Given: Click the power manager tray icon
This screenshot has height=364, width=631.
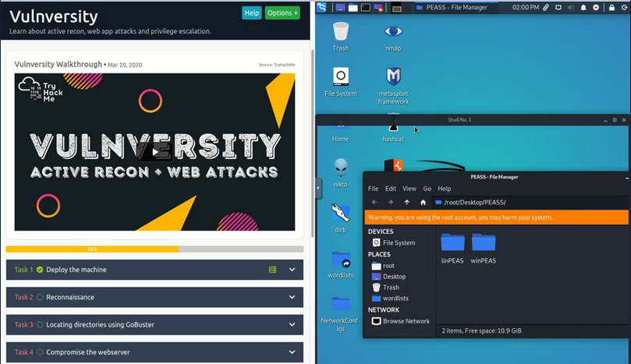Looking at the screenshot, I should pos(596,7).
